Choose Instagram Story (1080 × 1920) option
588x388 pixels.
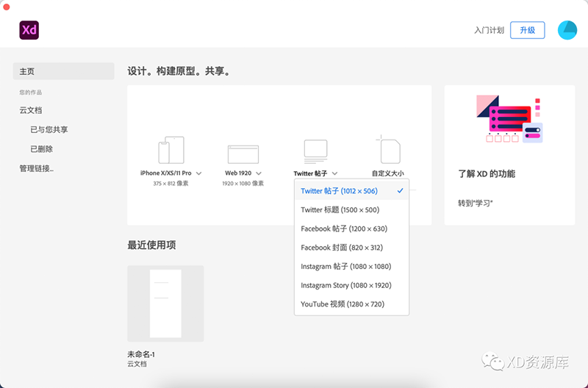click(x=351, y=285)
